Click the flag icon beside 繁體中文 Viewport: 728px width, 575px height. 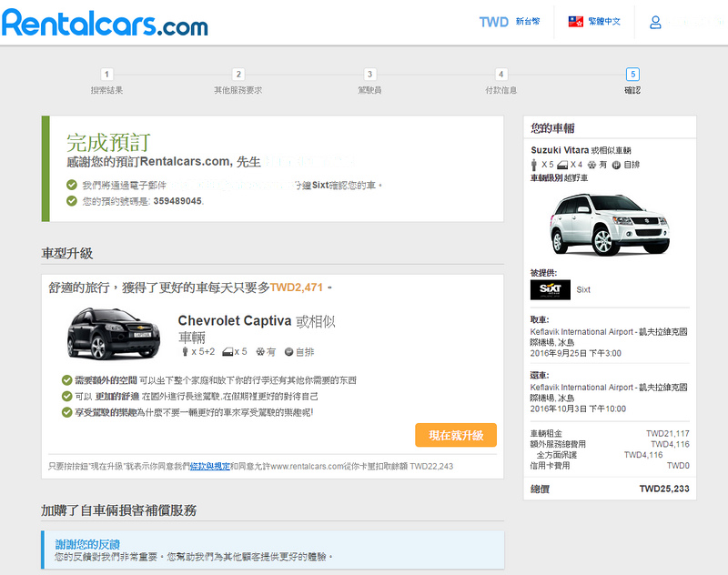576,21
